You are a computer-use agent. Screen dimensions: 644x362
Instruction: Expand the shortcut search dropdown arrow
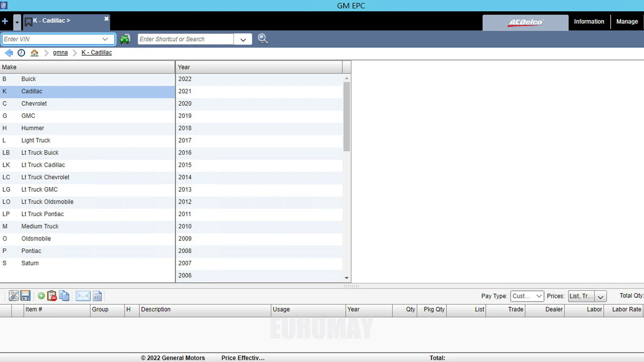tap(243, 40)
